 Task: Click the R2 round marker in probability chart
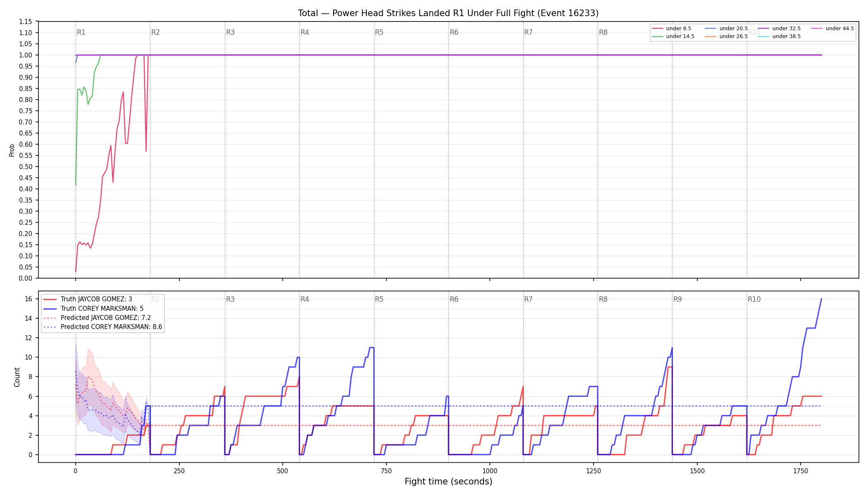pos(155,32)
